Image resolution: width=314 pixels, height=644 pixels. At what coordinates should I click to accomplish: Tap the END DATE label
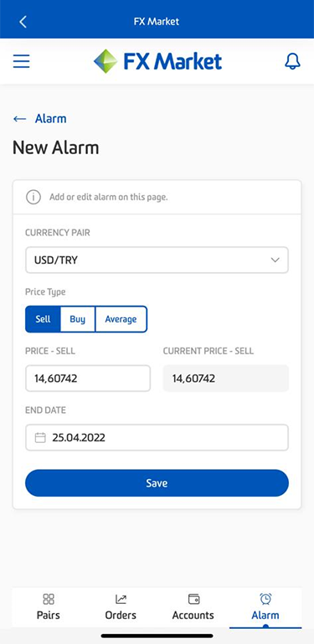pyautogui.click(x=45, y=410)
